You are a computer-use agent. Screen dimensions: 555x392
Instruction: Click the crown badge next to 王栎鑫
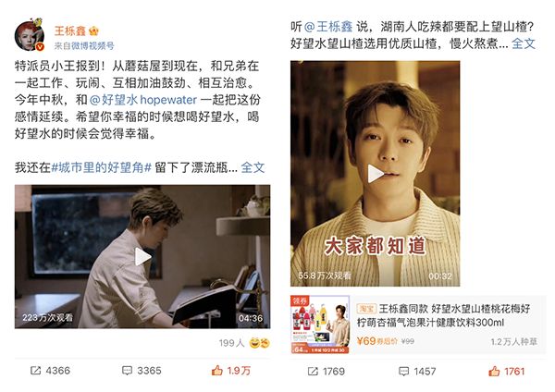coord(93,31)
